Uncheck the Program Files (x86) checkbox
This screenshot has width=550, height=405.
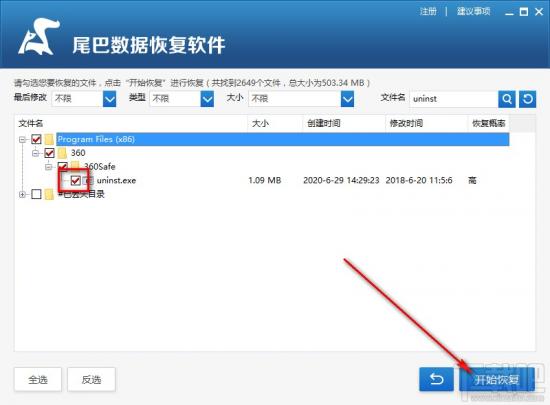click(36, 139)
